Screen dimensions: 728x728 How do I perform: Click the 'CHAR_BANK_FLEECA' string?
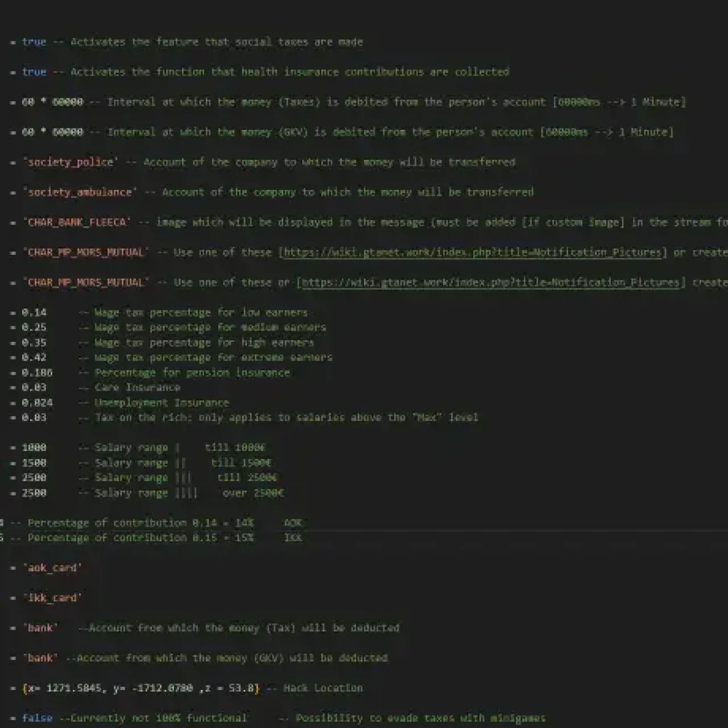tap(77, 222)
